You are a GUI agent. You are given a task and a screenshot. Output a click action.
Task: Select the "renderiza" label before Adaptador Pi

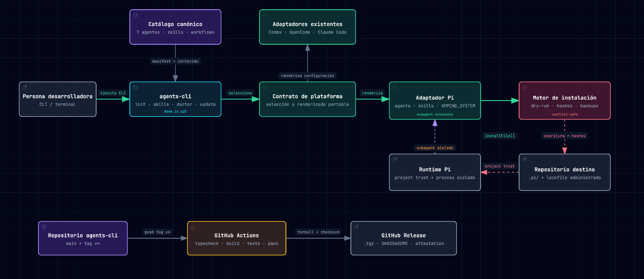coord(372,93)
